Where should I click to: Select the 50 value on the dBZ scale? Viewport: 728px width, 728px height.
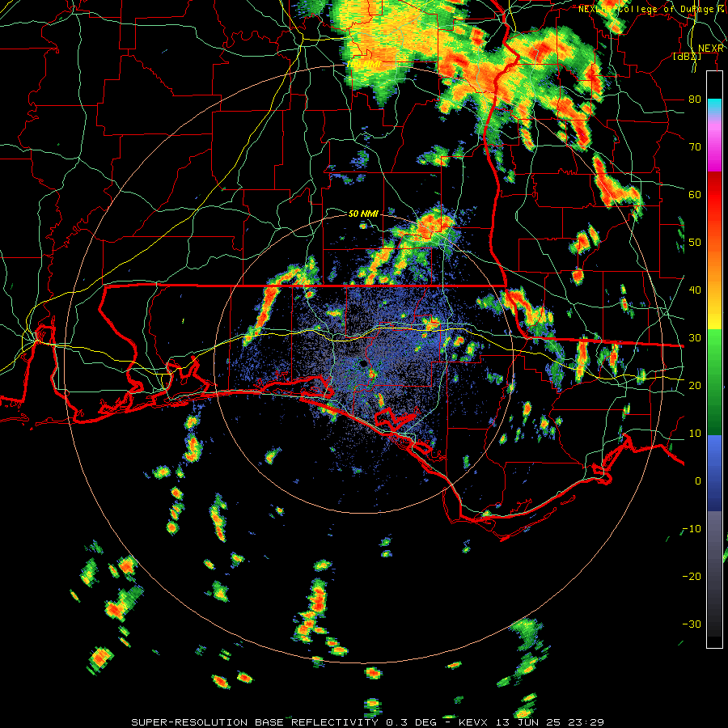(695, 243)
